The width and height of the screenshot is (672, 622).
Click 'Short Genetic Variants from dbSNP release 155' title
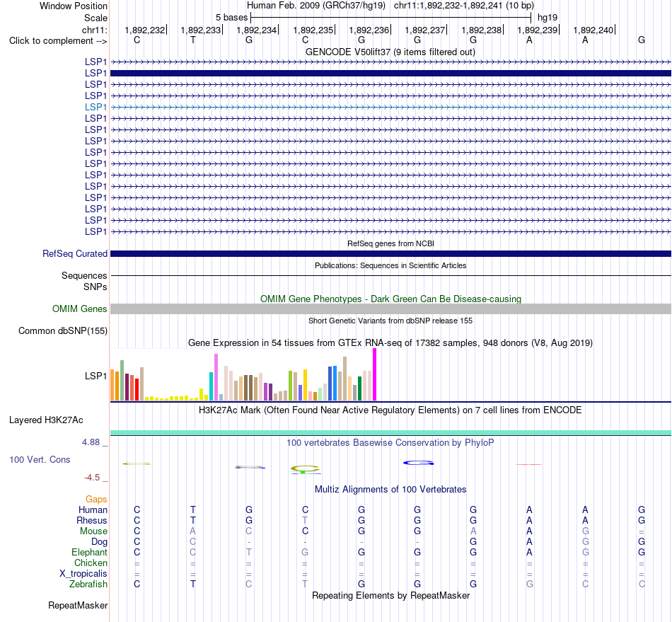pos(390,321)
